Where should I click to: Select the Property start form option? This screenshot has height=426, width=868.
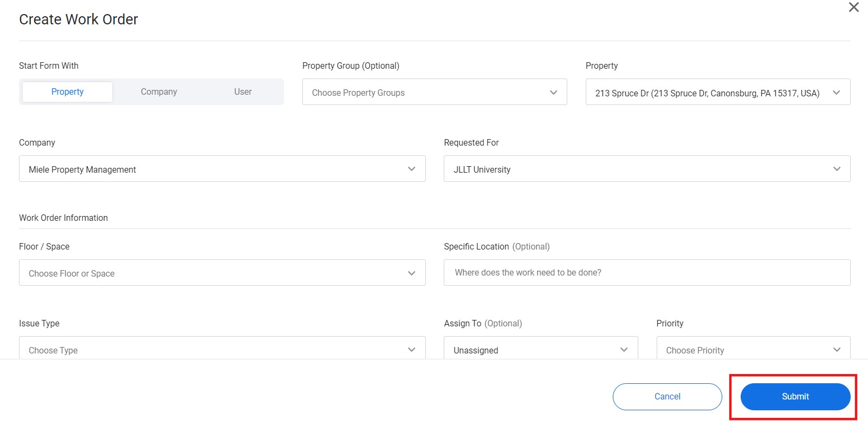(x=68, y=92)
